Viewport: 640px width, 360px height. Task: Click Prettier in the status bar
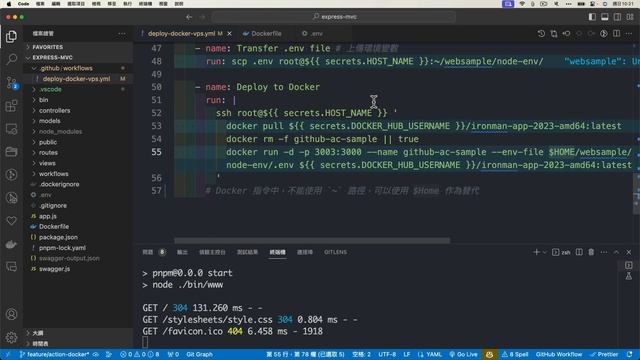(x=604, y=354)
